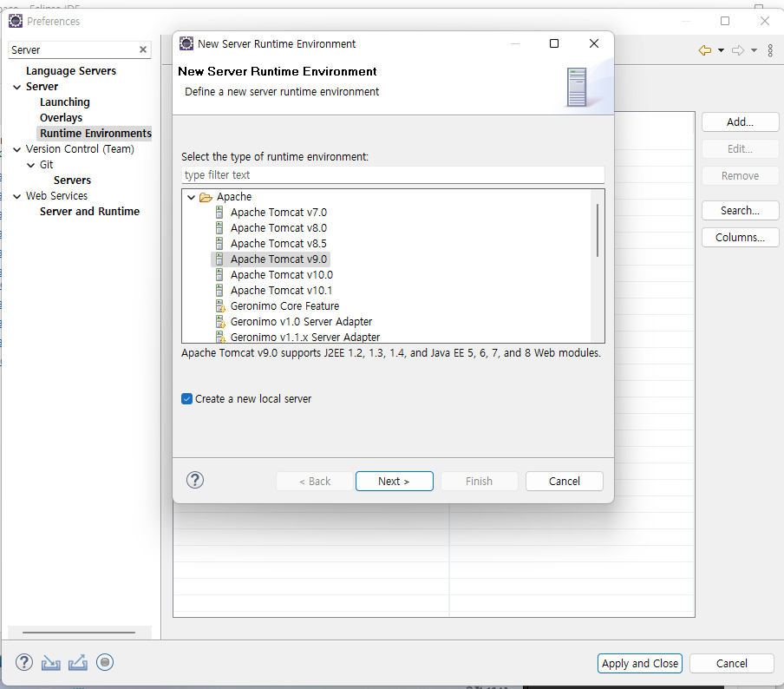784x689 pixels.
Task: Click the Preferences Cancel button
Action: click(731, 664)
